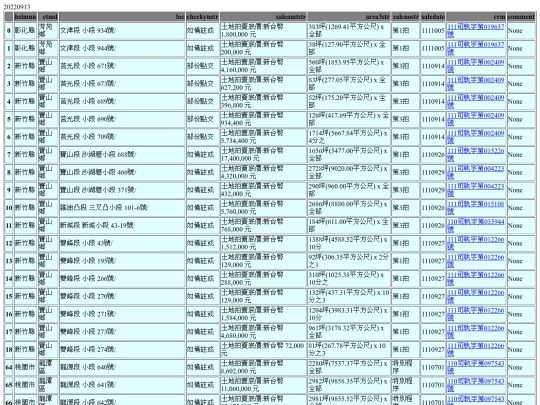This screenshot has width=540, height=405.
Task: Select the 11,060,000 元 sale amount cell
Action: coord(263,385)
